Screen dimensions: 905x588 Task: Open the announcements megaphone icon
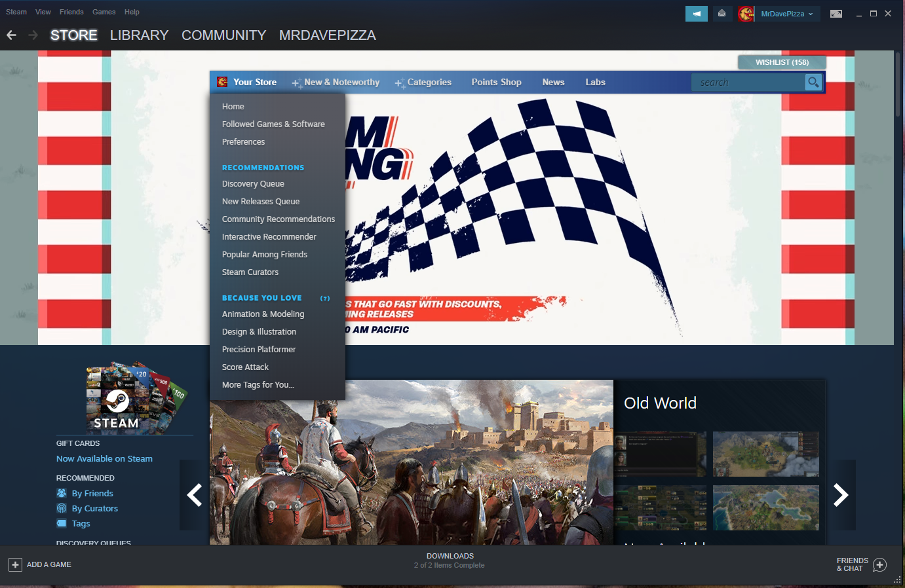point(697,13)
